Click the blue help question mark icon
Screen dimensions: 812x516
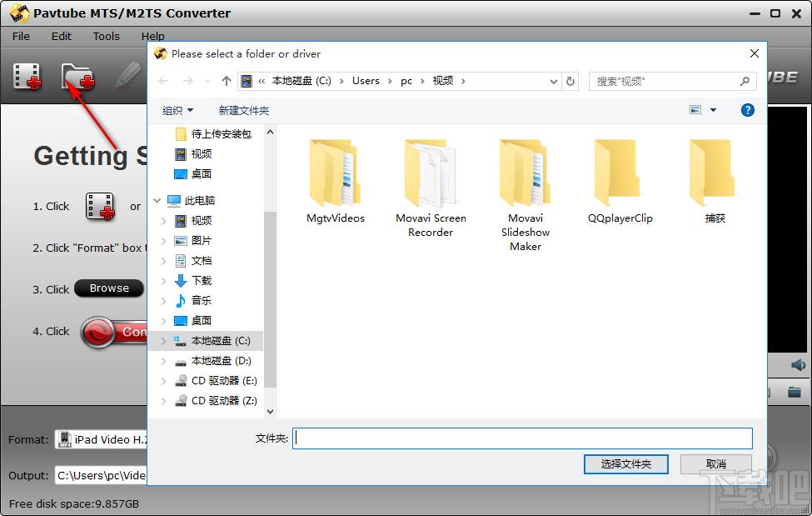coord(747,110)
